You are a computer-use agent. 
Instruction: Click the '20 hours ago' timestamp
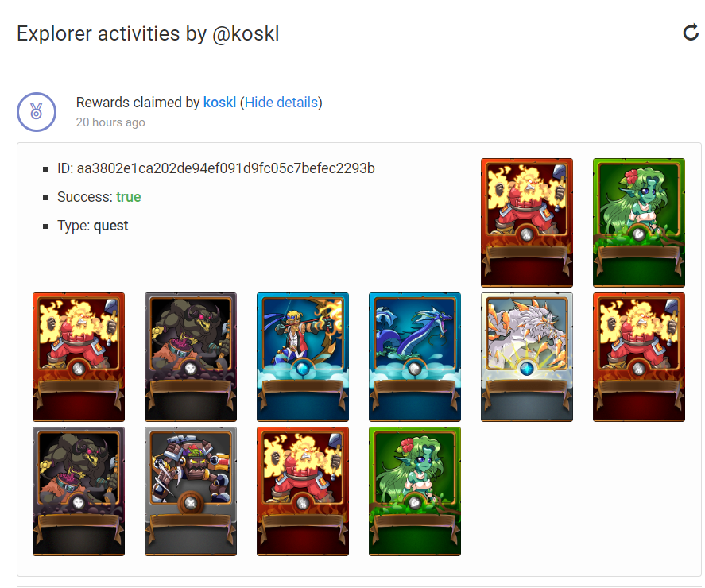point(110,122)
